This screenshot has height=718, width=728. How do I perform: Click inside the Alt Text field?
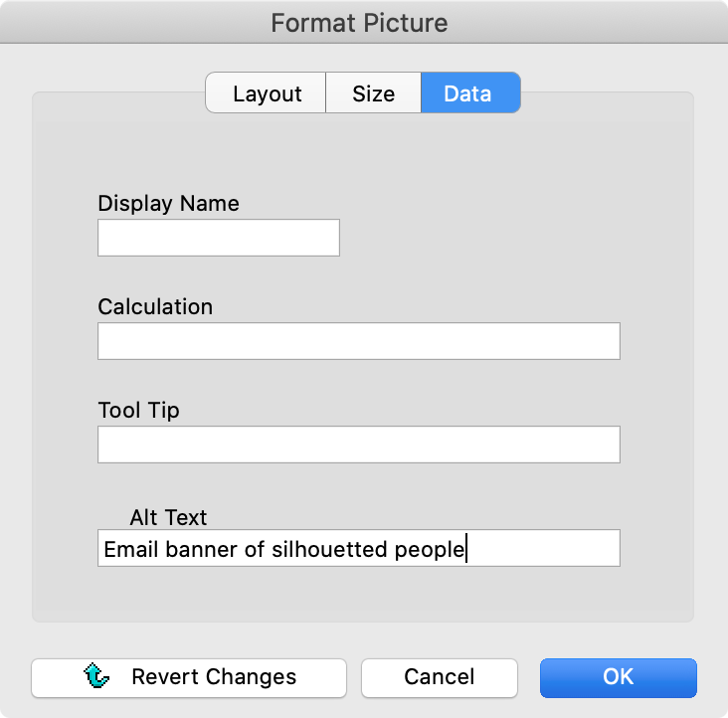(542, 548)
